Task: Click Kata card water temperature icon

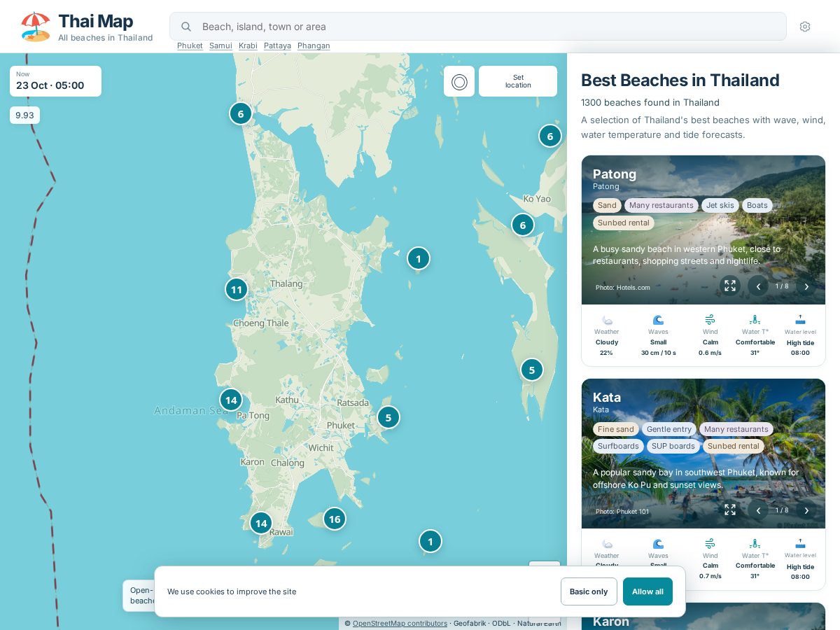Action: point(755,543)
